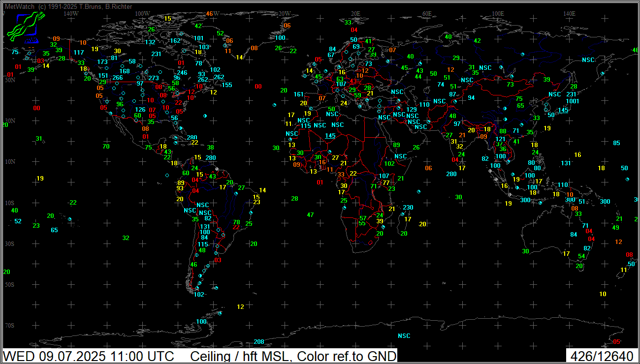
Task: Click the 20W longitude label
Action: (285, 13)
